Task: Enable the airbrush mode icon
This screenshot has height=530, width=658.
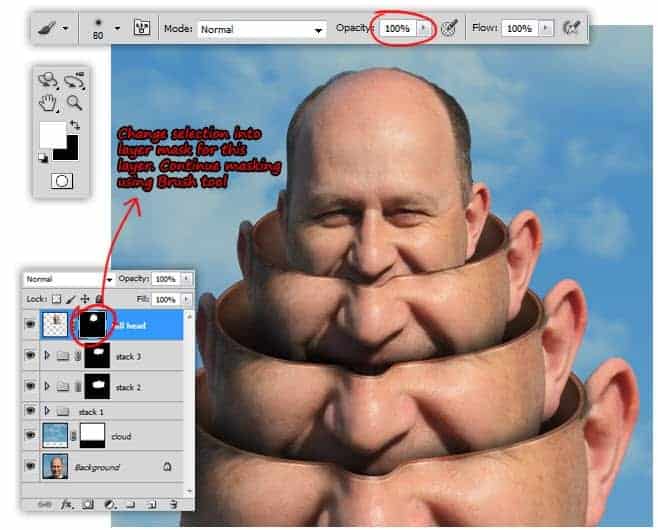Action: (x=571, y=28)
